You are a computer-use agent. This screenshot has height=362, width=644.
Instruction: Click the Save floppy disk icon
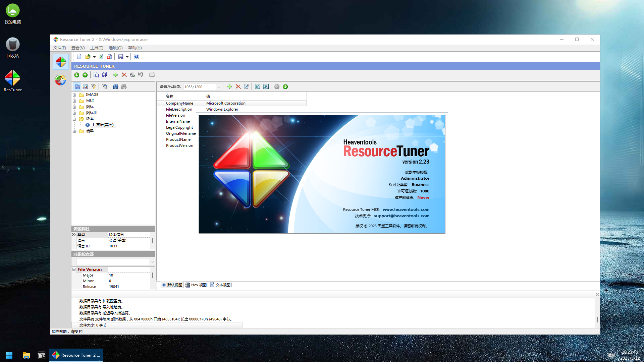click(121, 57)
